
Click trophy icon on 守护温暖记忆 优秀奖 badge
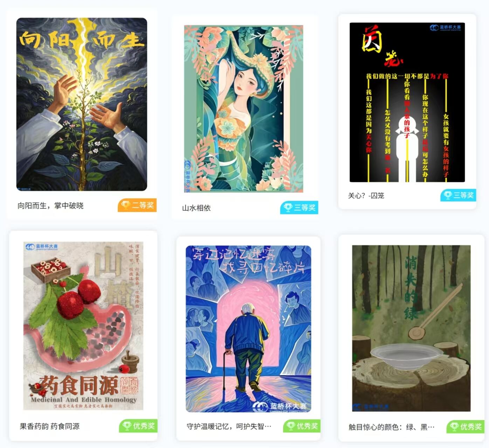point(290,426)
